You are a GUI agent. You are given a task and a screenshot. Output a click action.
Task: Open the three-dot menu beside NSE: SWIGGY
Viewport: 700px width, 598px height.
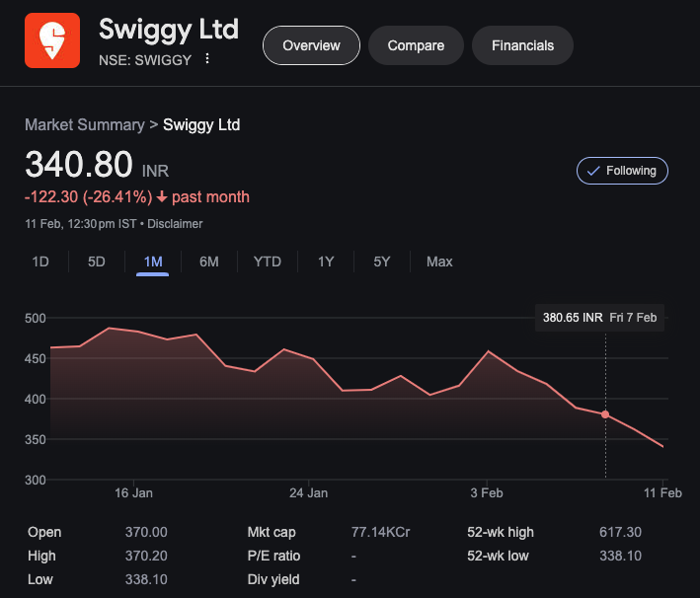(x=207, y=58)
